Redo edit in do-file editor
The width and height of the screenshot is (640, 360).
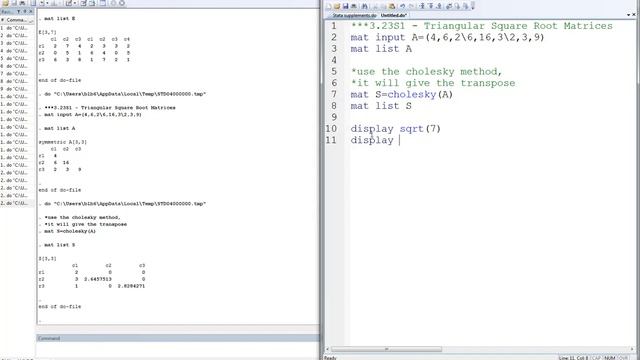(x=411, y=6)
